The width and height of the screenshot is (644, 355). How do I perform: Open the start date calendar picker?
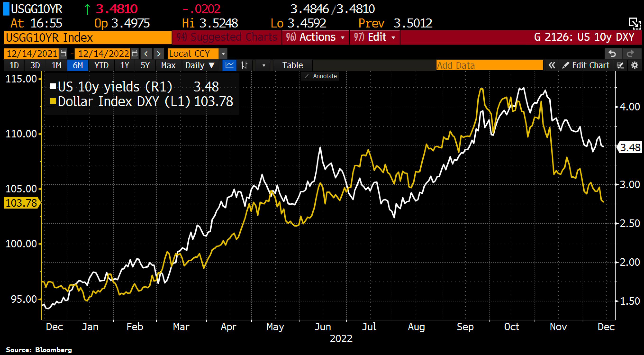pyautogui.click(x=63, y=54)
